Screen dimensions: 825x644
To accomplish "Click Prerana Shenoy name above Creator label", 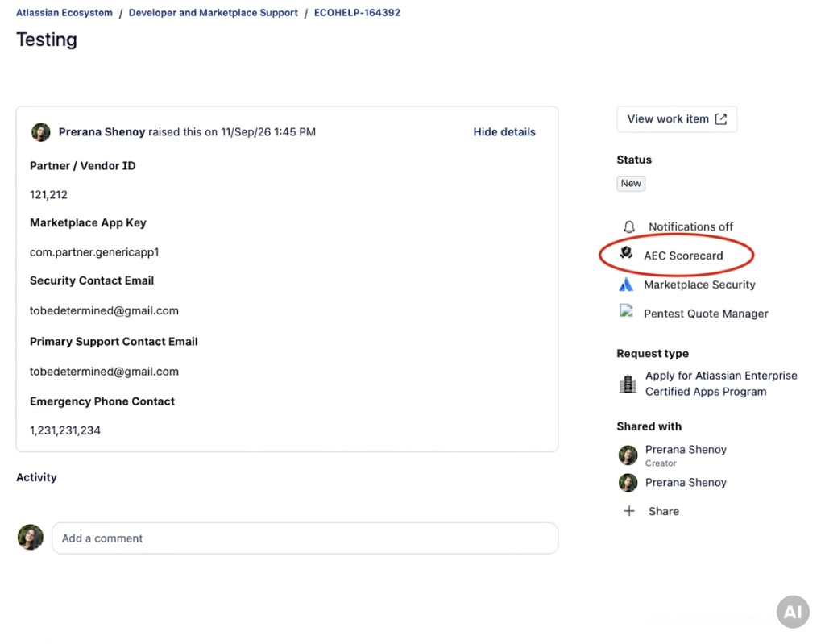I will 686,450.
